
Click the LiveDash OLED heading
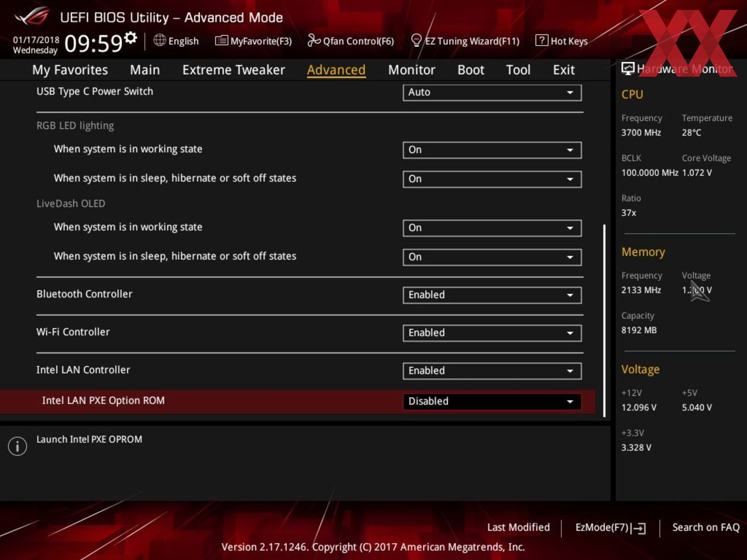[71, 203]
